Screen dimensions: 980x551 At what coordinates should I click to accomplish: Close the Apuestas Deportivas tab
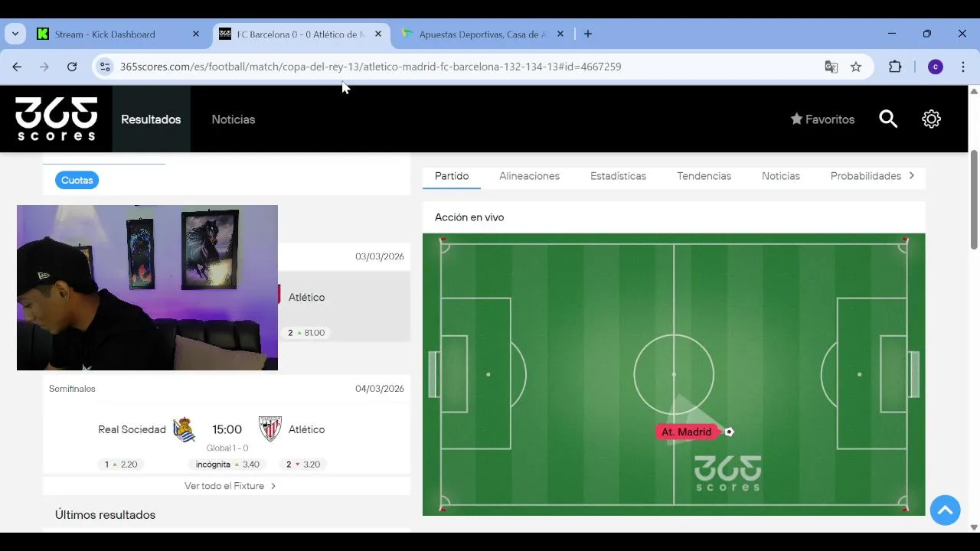pos(560,34)
